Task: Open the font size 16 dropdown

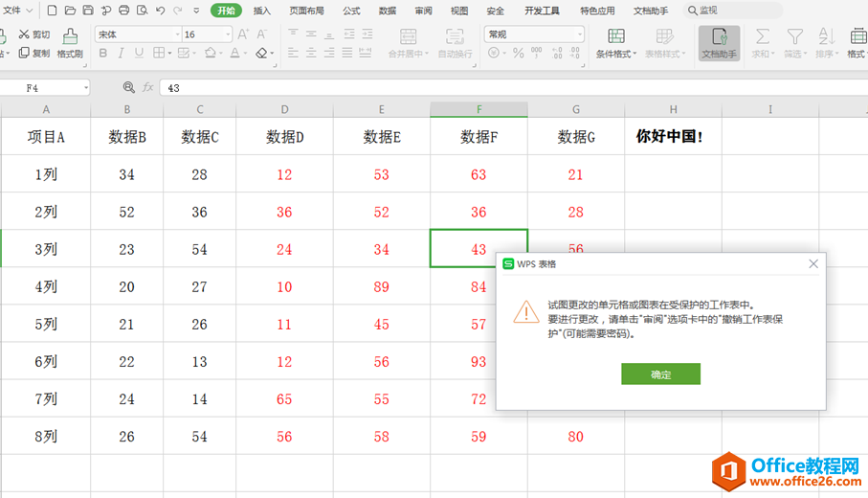Action: 228,34
